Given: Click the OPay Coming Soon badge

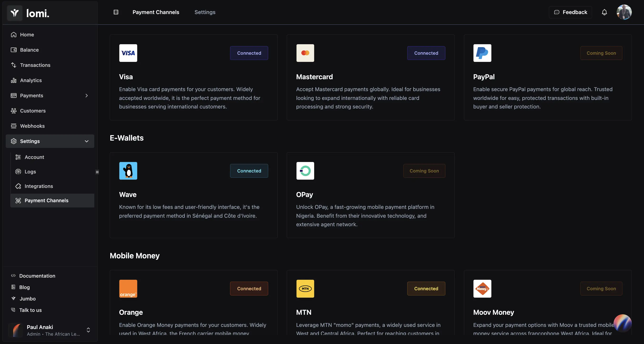Looking at the screenshot, I should [x=424, y=171].
